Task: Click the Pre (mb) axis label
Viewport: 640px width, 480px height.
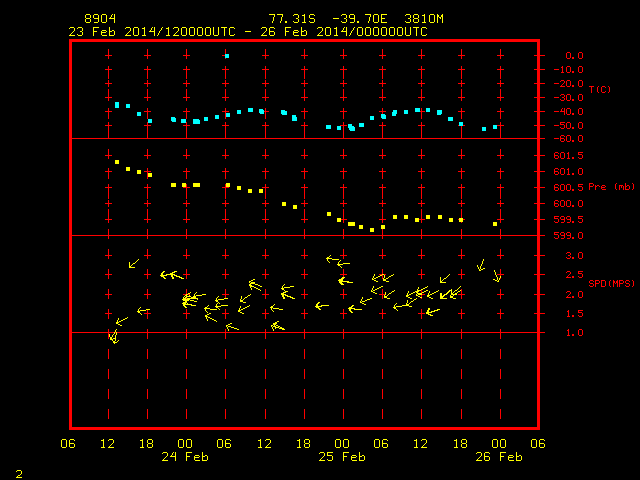Action: tap(611, 187)
